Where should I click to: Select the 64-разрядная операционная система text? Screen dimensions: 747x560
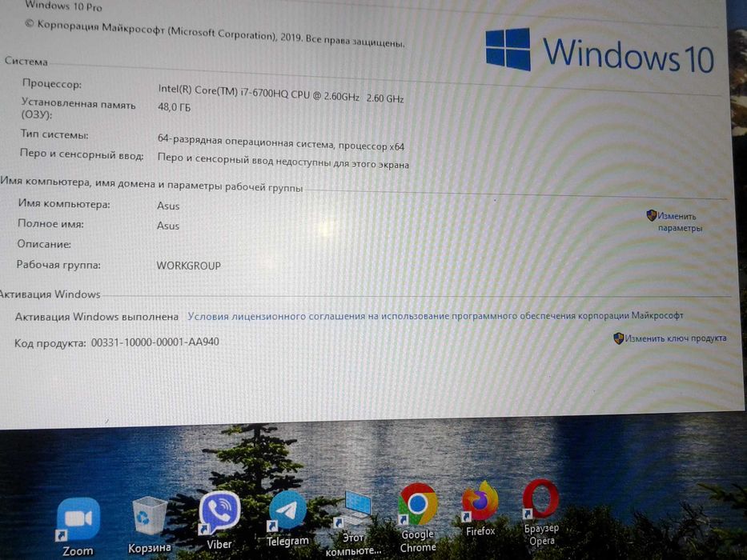pos(280,143)
